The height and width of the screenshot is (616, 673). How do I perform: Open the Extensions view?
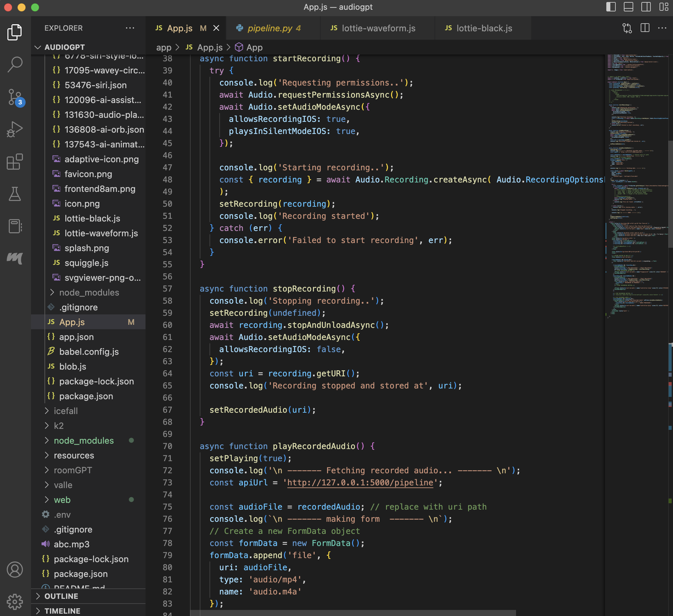[15, 162]
